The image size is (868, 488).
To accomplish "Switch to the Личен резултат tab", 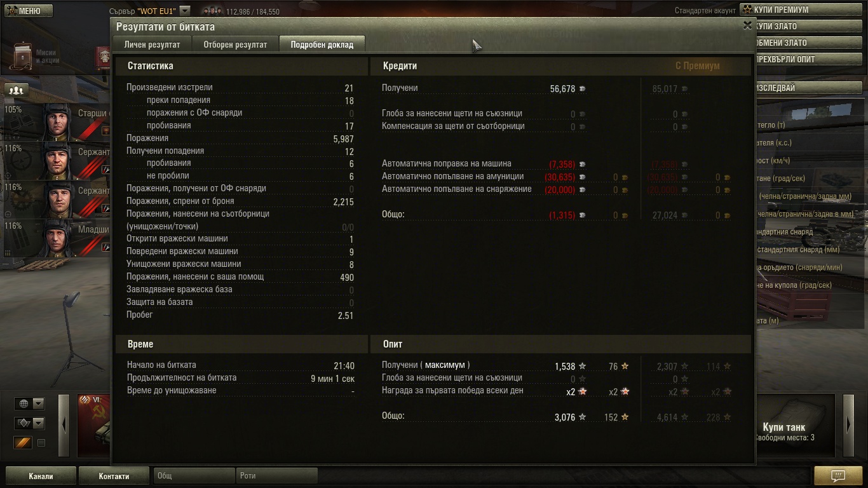I will click(152, 44).
